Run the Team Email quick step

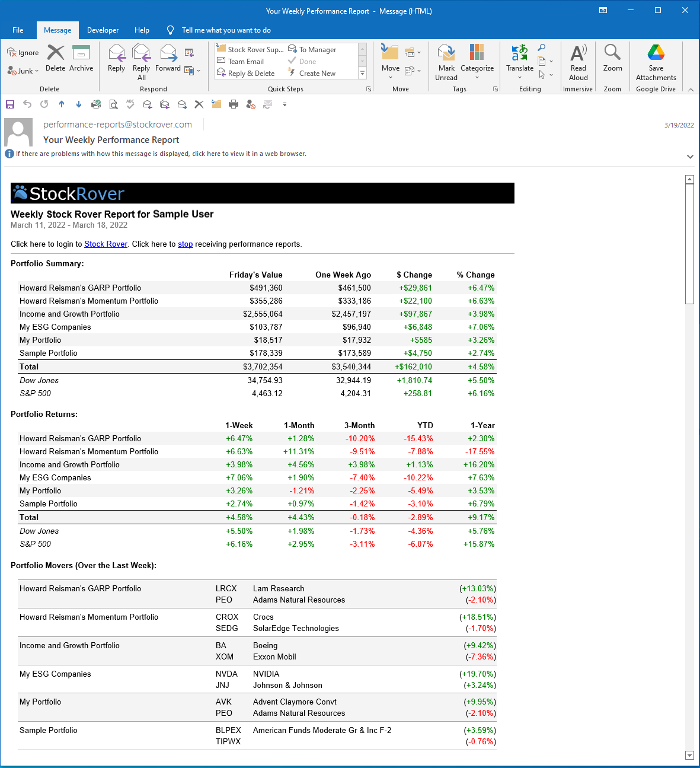(x=241, y=61)
